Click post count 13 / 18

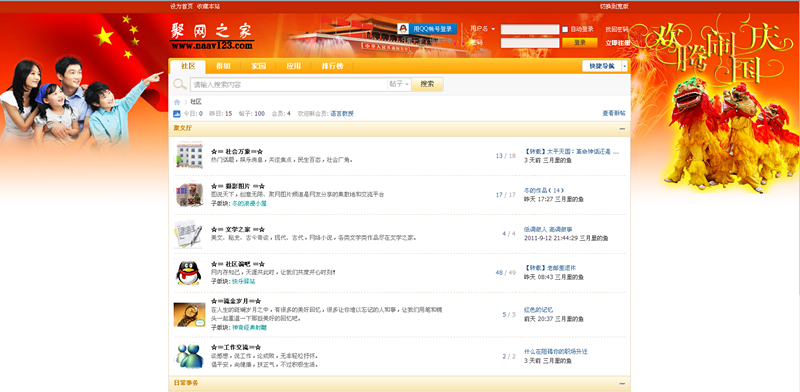[x=506, y=156]
